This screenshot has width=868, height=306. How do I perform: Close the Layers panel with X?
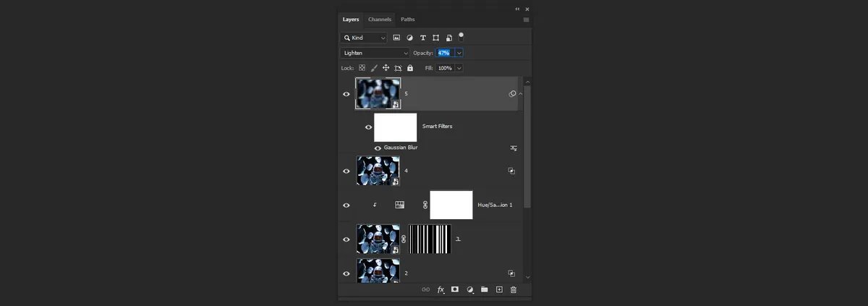coord(527,9)
